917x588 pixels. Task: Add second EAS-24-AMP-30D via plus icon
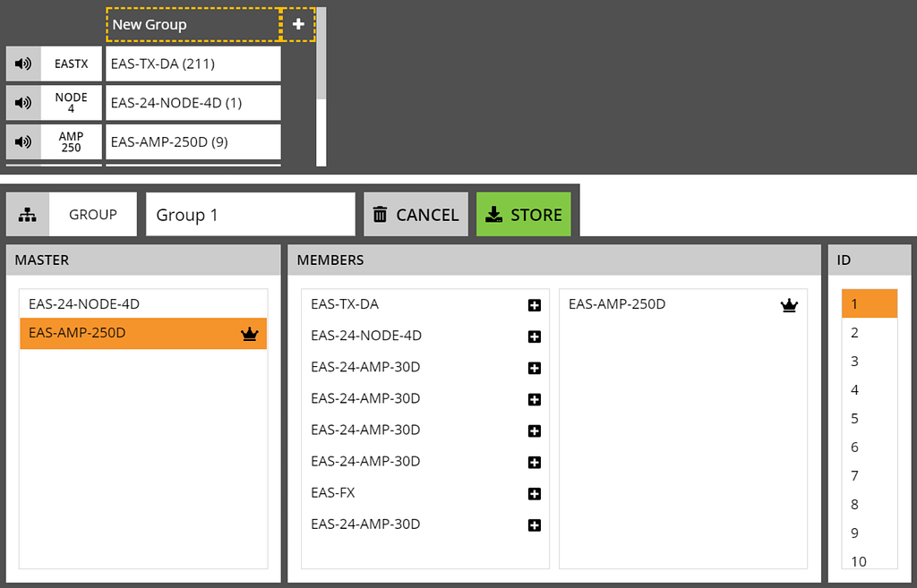tap(534, 400)
